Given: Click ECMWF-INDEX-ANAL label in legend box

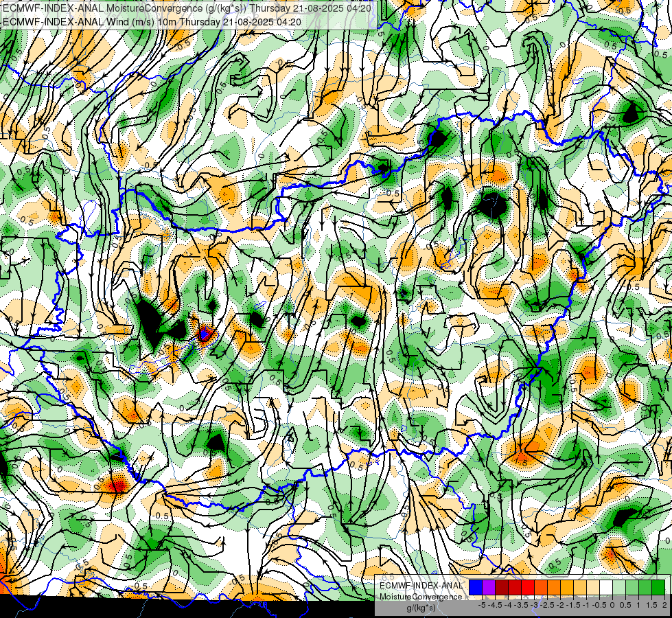Looking at the screenshot, I should (421, 586).
